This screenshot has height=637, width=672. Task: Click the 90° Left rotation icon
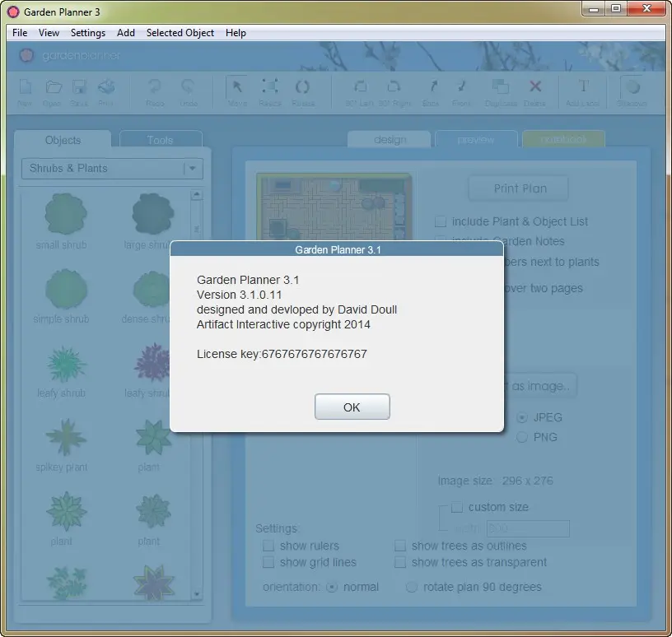361,86
